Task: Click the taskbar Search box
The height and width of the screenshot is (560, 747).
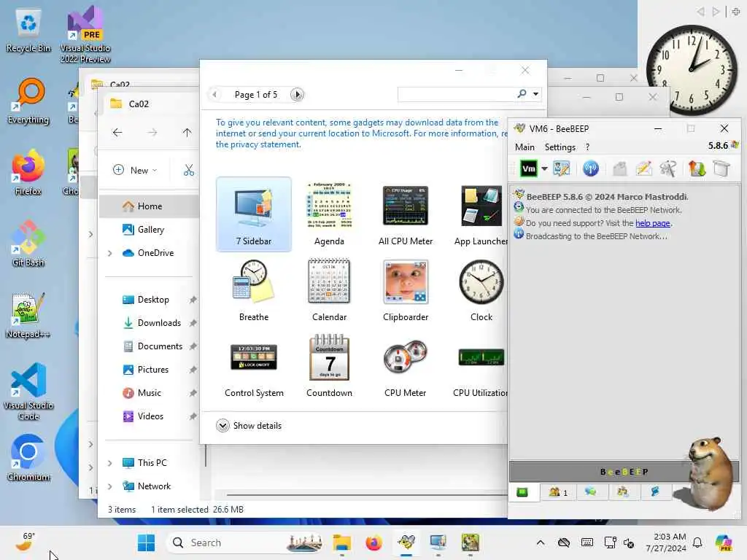Action: point(245,542)
